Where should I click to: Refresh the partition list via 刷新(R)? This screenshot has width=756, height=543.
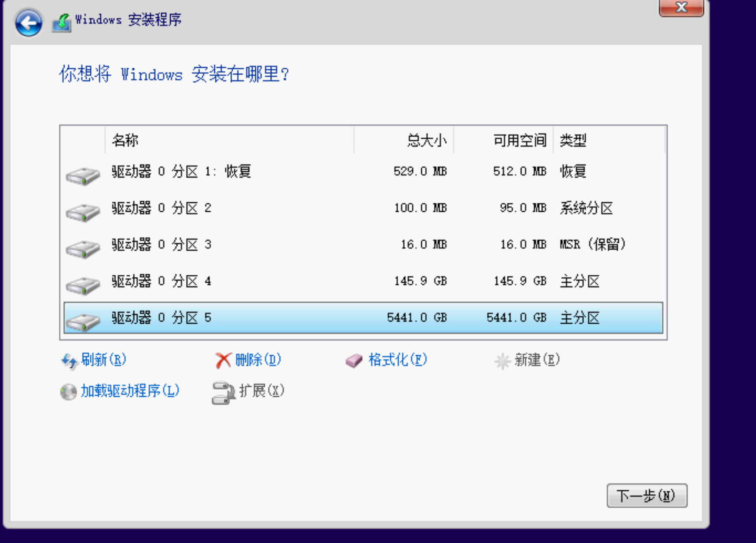[103, 360]
